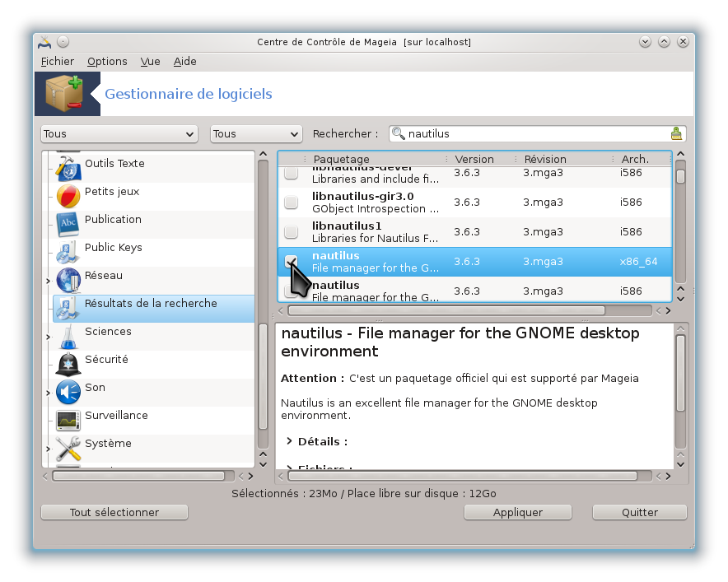Open the Vue menu

(x=150, y=61)
